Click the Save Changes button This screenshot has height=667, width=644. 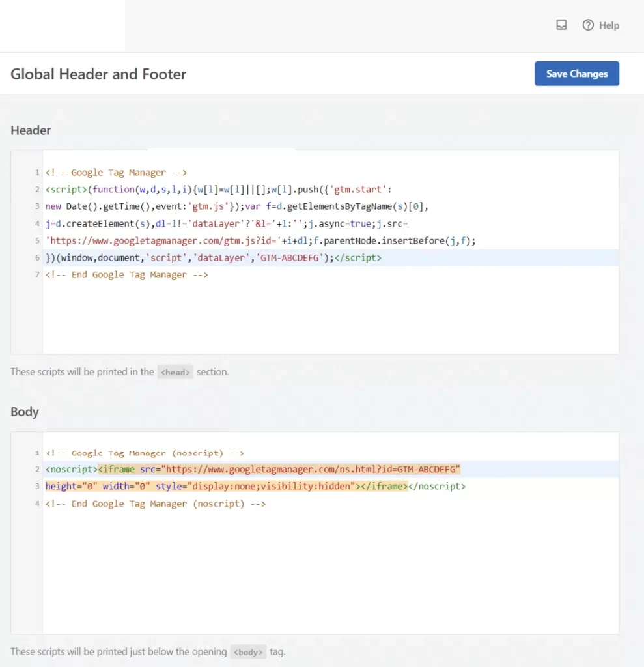(576, 74)
